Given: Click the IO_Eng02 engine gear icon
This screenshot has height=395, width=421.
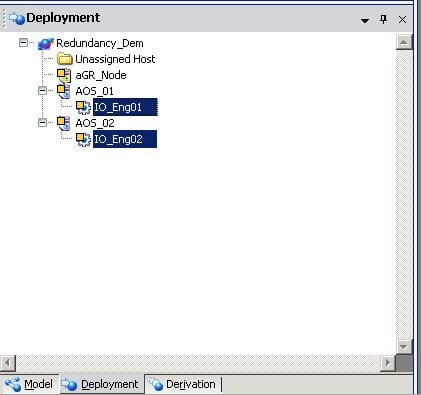Looking at the screenshot, I should tap(83, 139).
